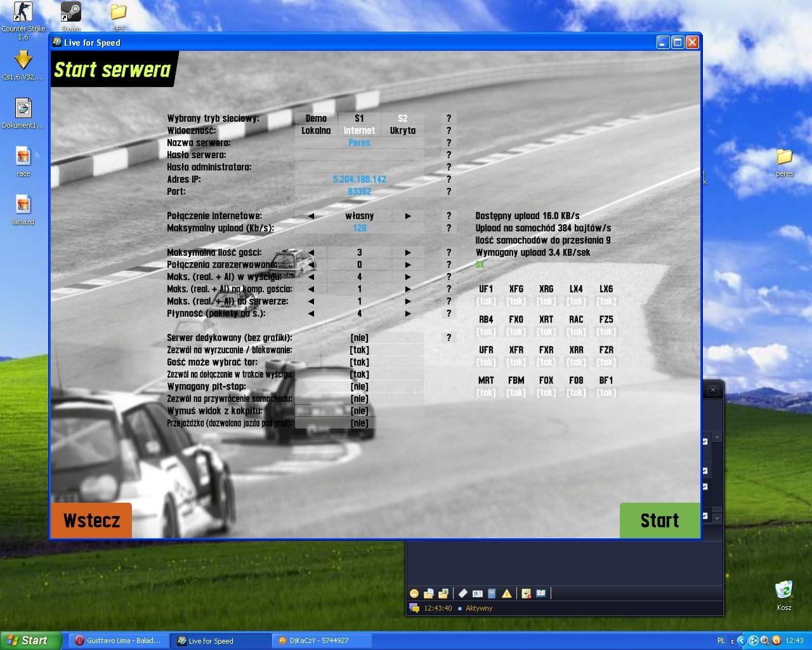
Task: Increase Maksymalna ilość gości with right arrow
Action: 408,253
